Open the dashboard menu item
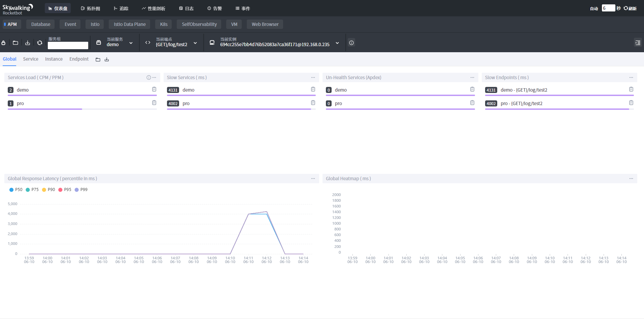The width and height of the screenshot is (644, 320). [x=58, y=8]
